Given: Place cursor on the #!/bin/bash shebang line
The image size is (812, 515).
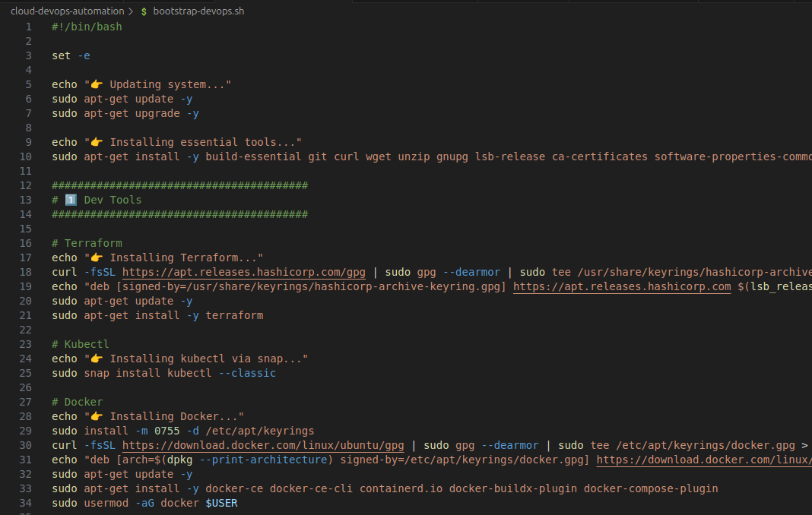Looking at the screenshot, I should click(86, 26).
